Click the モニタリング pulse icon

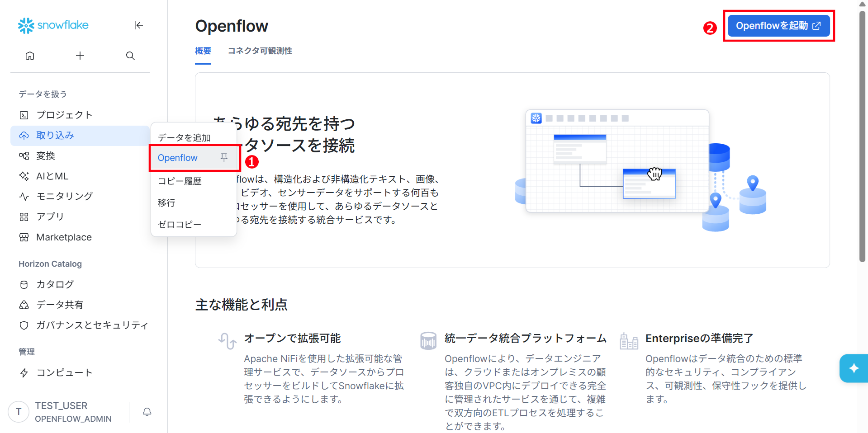(24, 197)
